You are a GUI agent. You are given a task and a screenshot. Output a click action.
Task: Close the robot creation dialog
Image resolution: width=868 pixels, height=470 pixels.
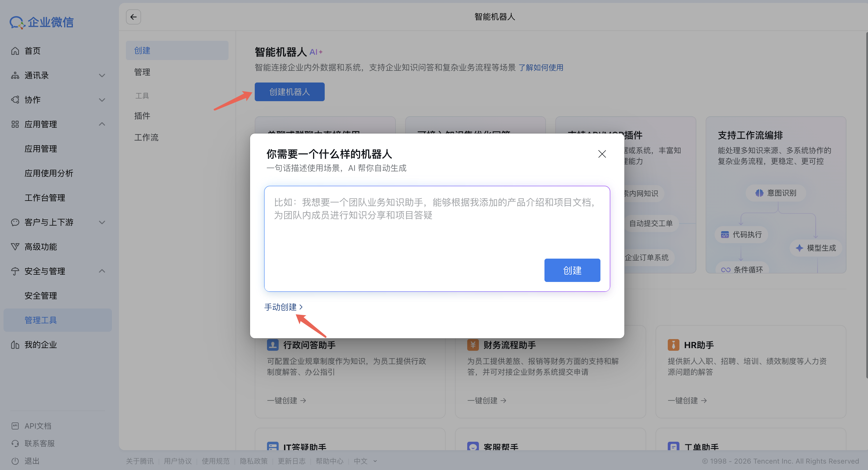(x=602, y=154)
